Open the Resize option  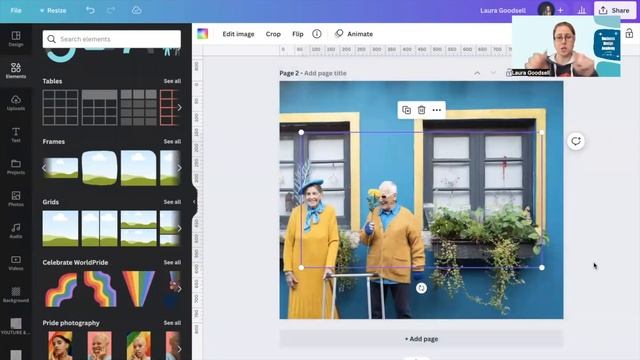click(x=53, y=10)
